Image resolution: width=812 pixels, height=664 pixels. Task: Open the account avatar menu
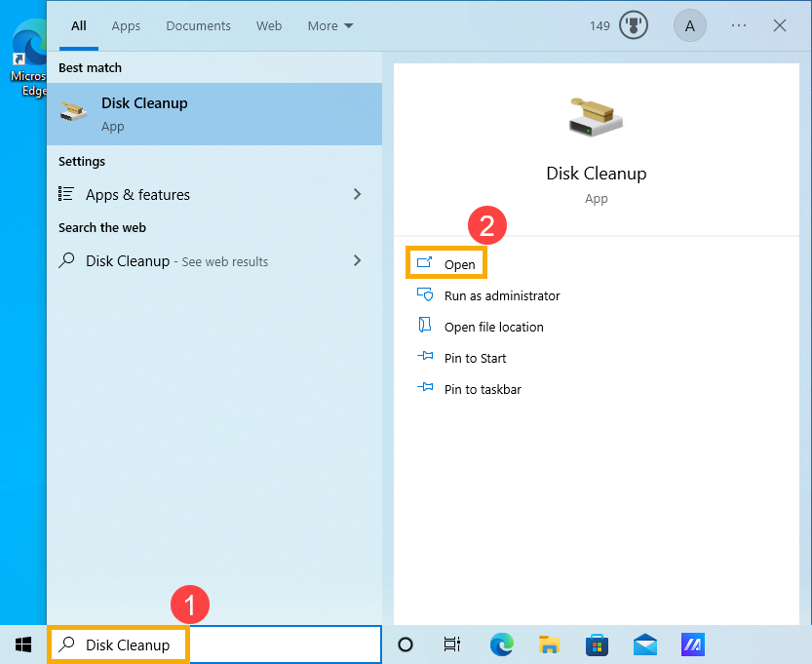click(690, 25)
